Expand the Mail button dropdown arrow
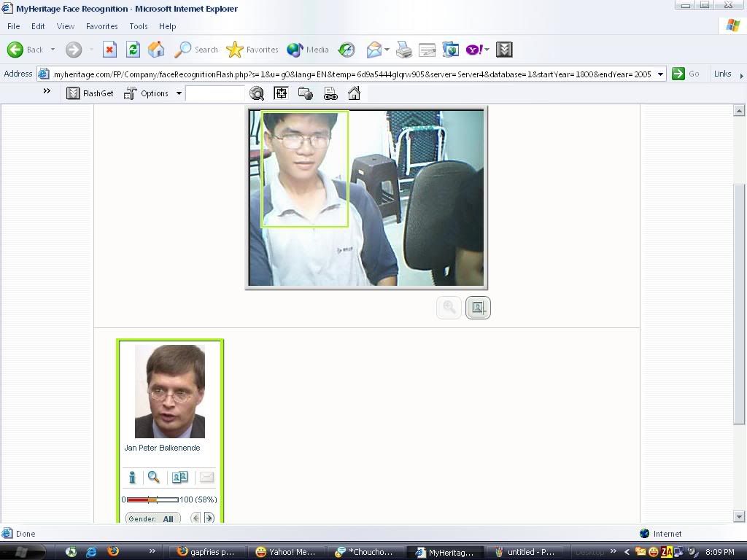Screen dimensions: 747x560 coord(387,50)
